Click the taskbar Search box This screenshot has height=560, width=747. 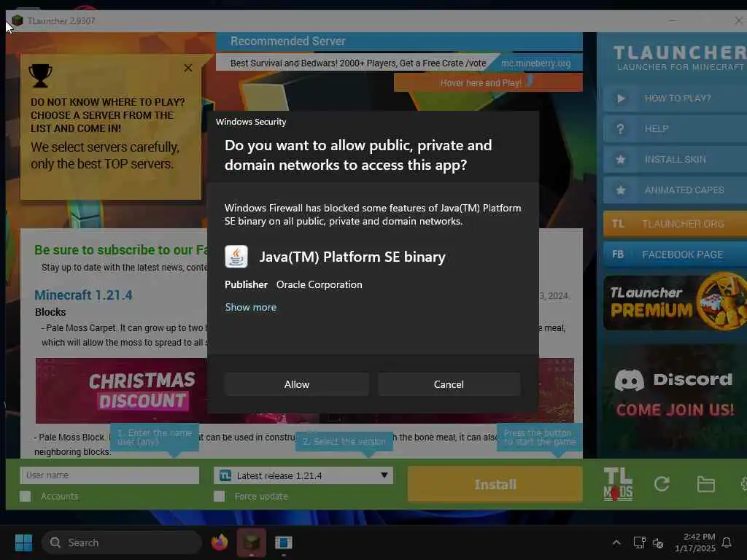pyautogui.click(x=122, y=542)
